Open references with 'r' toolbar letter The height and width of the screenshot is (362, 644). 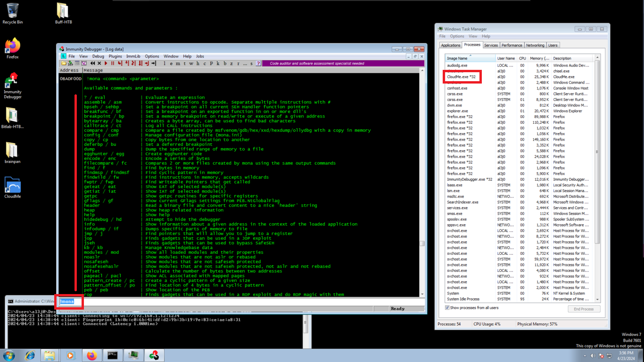point(238,63)
